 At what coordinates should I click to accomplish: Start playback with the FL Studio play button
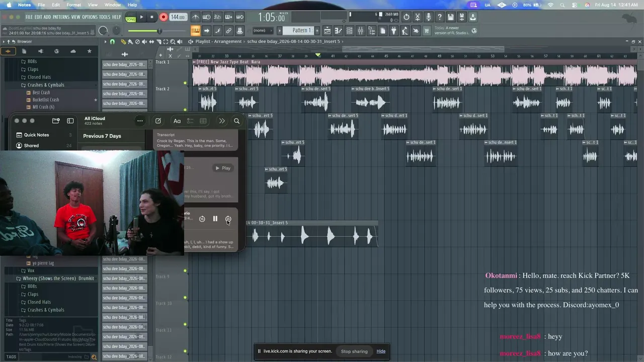[141, 17]
